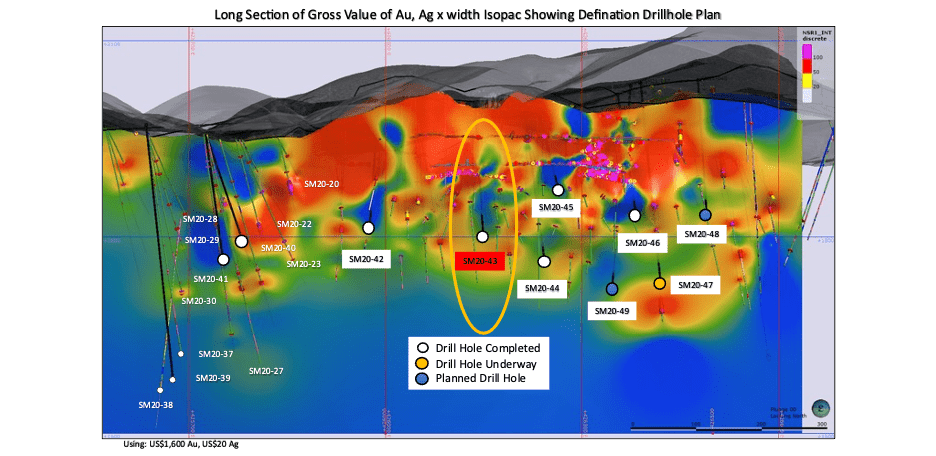
Task: Click the SM20-22 drillhole label
Action: tap(294, 224)
